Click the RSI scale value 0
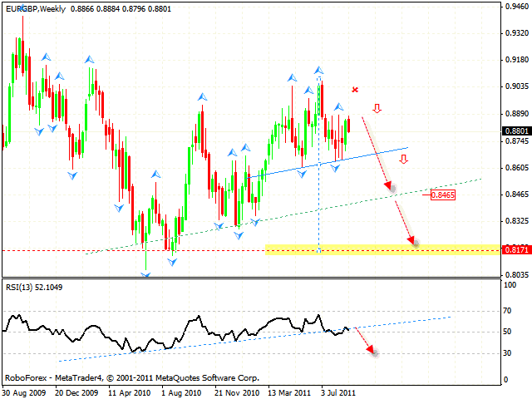The height and width of the screenshot is (399, 532). click(505, 380)
